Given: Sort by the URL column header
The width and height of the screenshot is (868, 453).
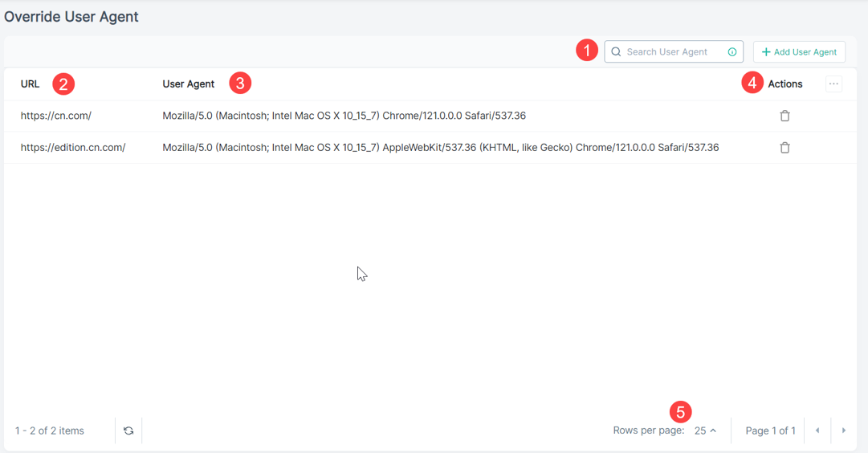Looking at the screenshot, I should [30, 84].
